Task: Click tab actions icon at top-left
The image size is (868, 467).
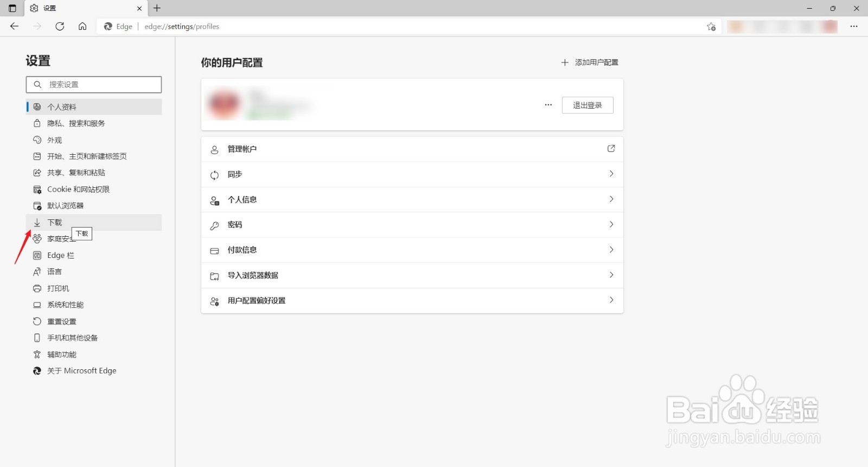Action: 12,8
